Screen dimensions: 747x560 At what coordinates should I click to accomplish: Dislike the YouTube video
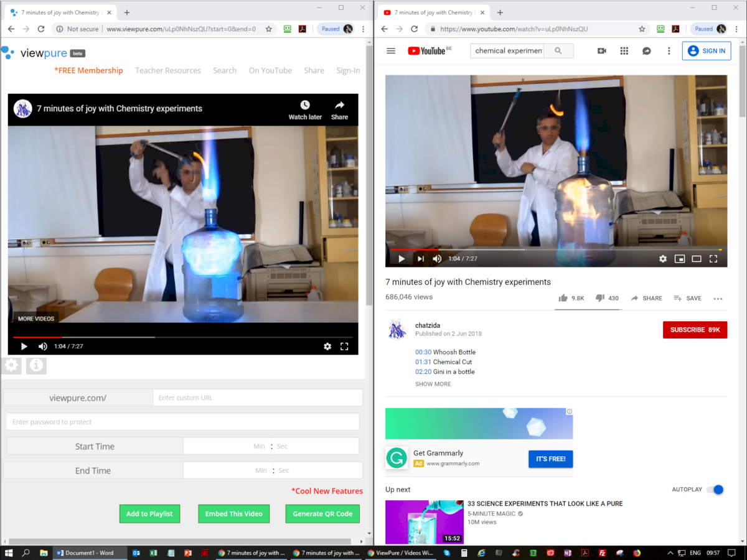(x=607, y=298)
